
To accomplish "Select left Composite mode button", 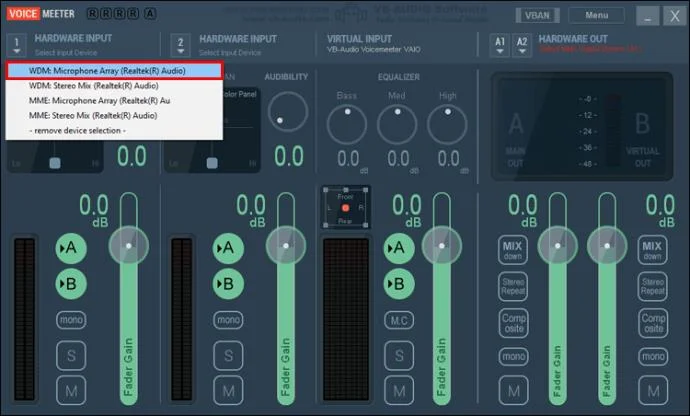I will (514, 323).
